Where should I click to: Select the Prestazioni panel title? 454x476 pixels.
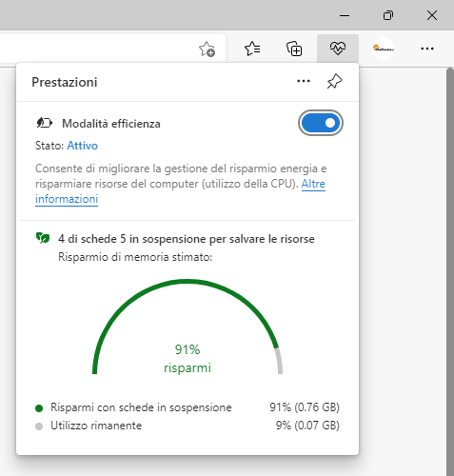tap(65, 82)
